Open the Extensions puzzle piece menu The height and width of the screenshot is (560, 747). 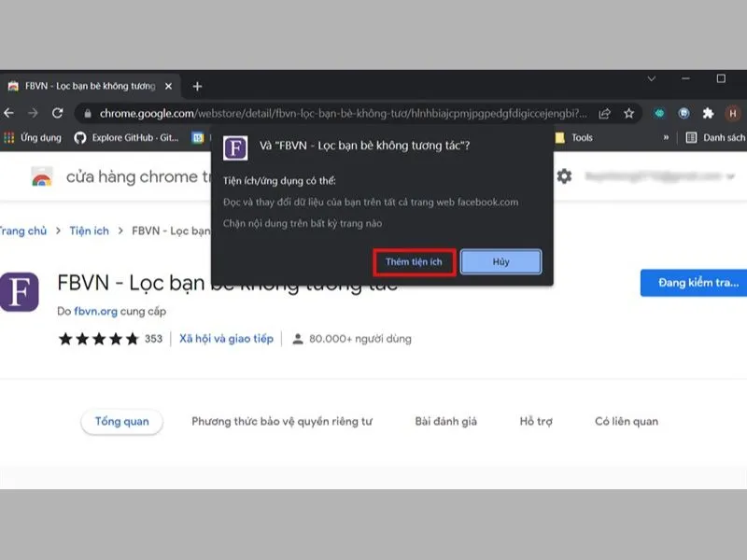click(x=708, y=113)
